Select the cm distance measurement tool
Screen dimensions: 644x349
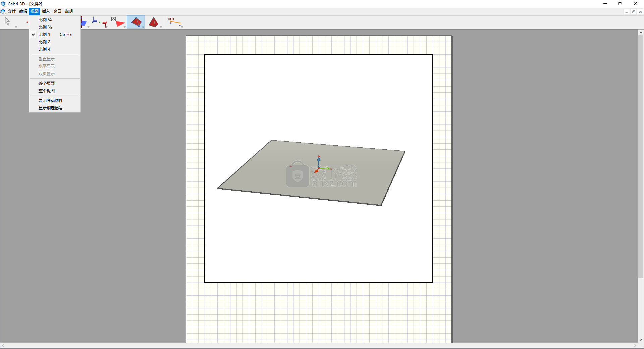tap(174, 21)
